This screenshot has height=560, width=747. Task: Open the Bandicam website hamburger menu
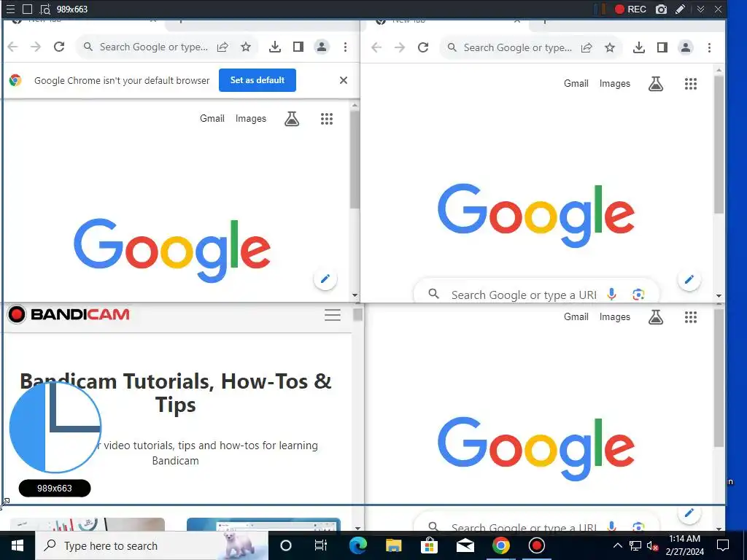click(x=333, y=315)
